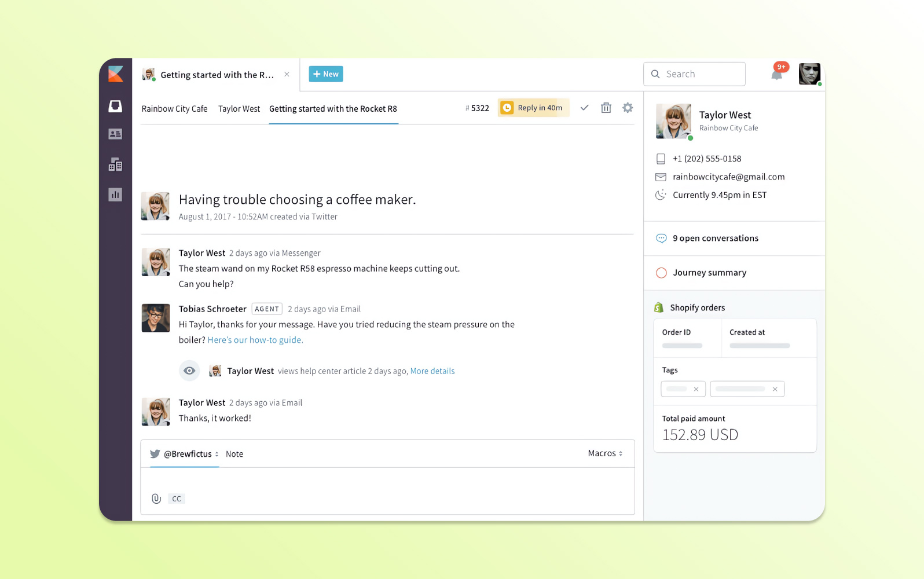Open the companies building icon
The image size is (924, 579).
115,164
